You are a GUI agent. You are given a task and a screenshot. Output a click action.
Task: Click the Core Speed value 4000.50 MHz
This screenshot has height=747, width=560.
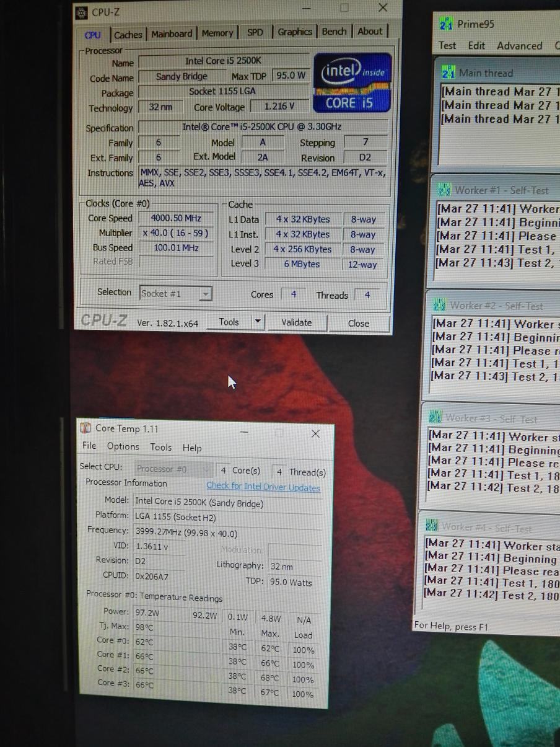(176, 218)
